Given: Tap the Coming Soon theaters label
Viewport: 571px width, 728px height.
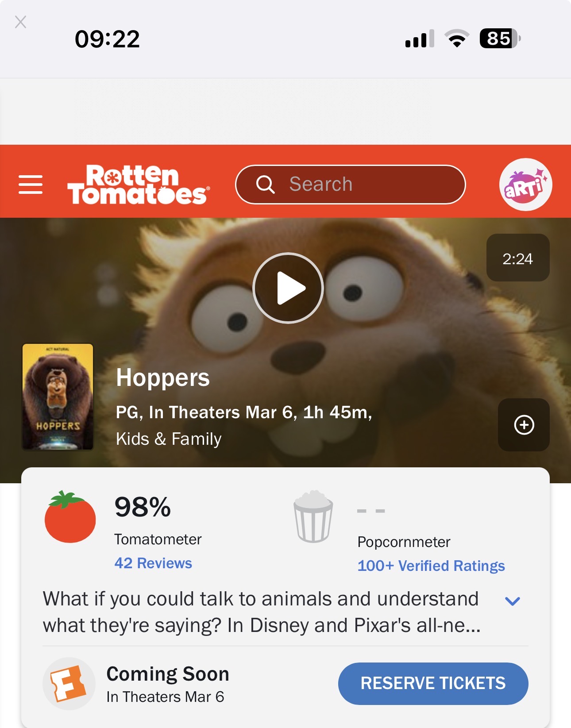Looking at the screenshot, I should [x=168, y=674].
